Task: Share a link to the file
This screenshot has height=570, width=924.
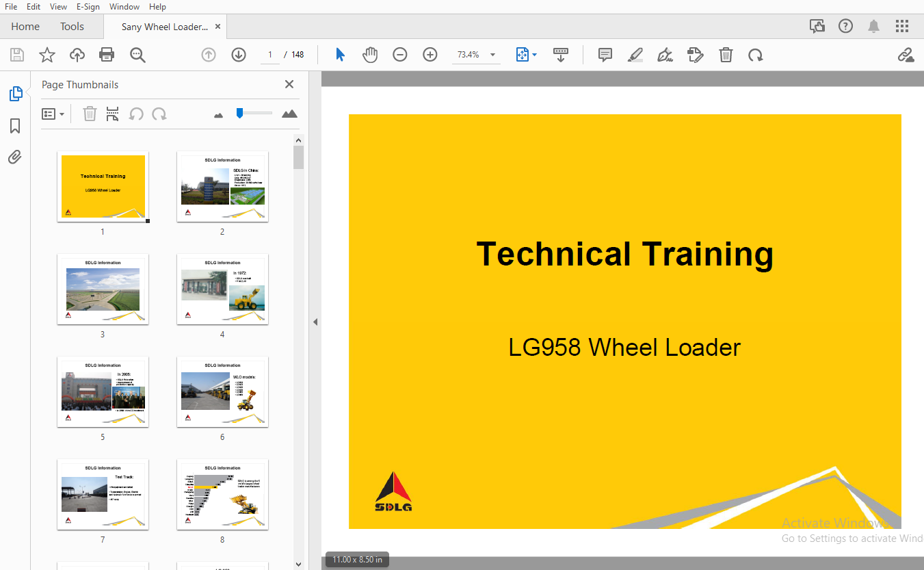Action: pos(906,55)
